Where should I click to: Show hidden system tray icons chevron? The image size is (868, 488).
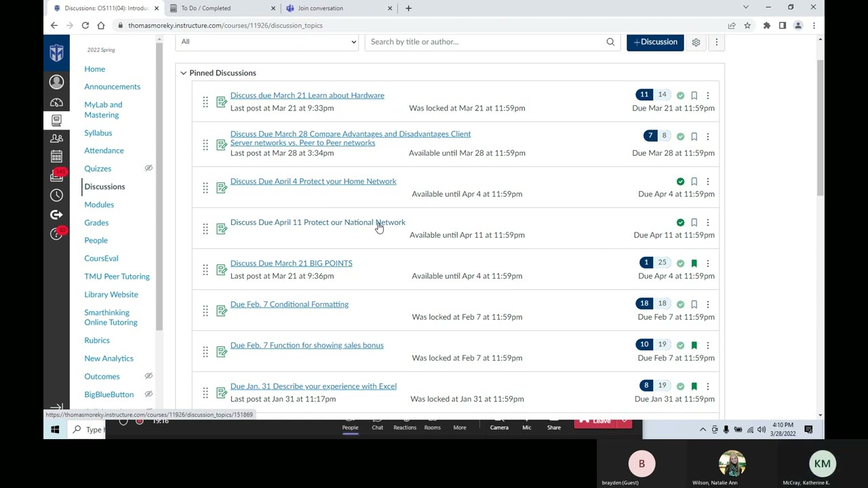[703, 430]
